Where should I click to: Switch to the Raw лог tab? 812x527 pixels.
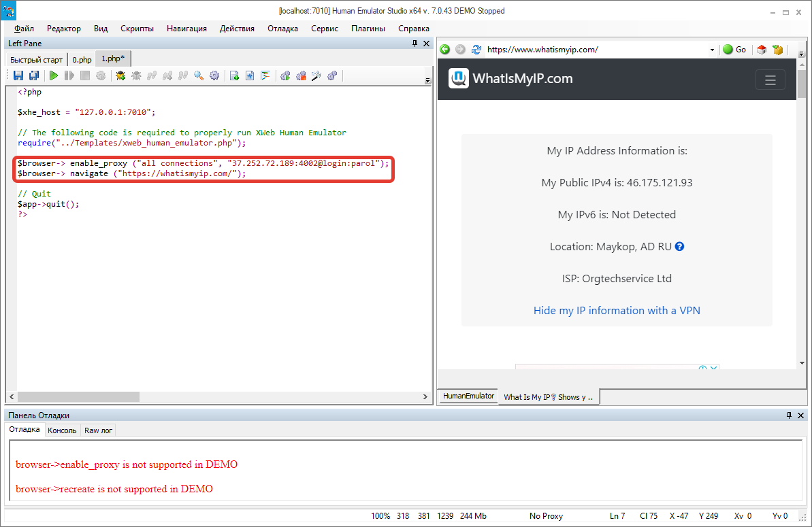point(99,430)
